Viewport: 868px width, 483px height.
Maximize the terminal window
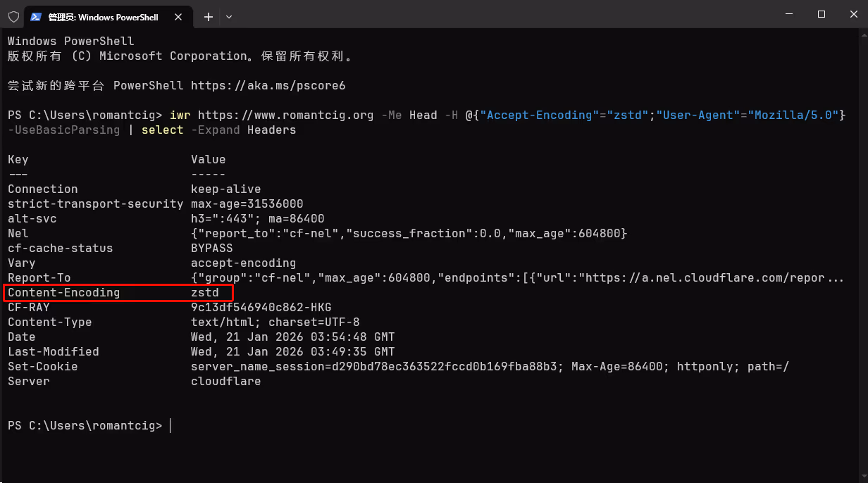pos(821,15)
